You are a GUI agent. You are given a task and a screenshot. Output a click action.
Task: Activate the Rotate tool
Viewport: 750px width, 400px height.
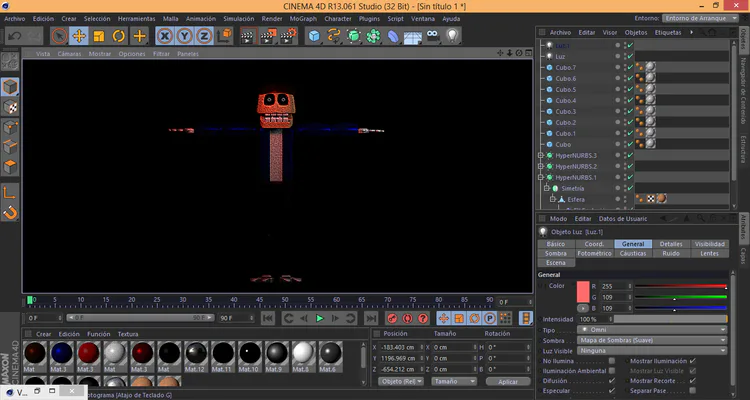click(x=119, y=36)
